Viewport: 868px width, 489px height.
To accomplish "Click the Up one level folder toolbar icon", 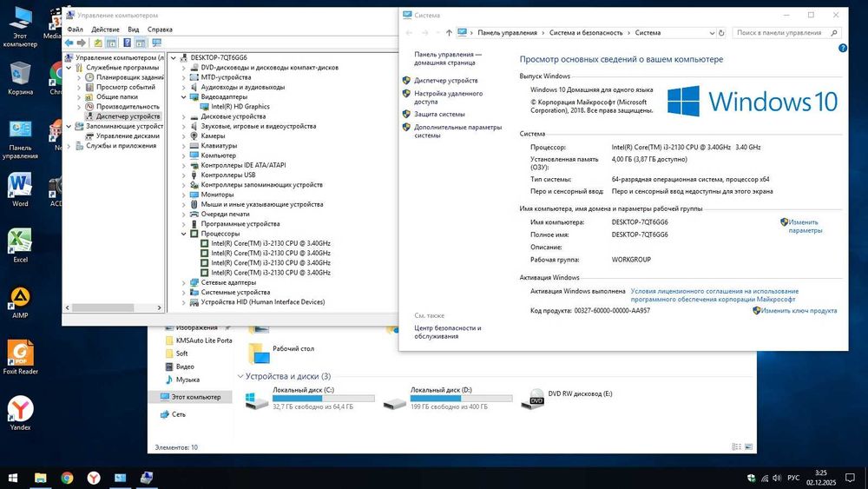I will [98, 43].
